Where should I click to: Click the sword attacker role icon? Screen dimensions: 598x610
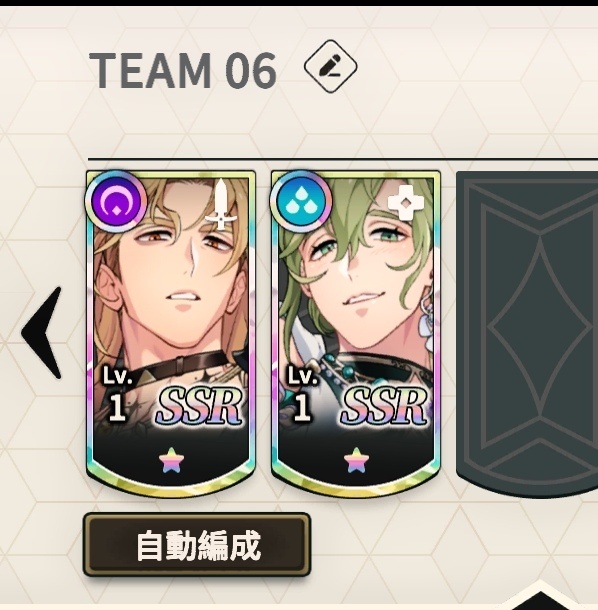(221, 204)
